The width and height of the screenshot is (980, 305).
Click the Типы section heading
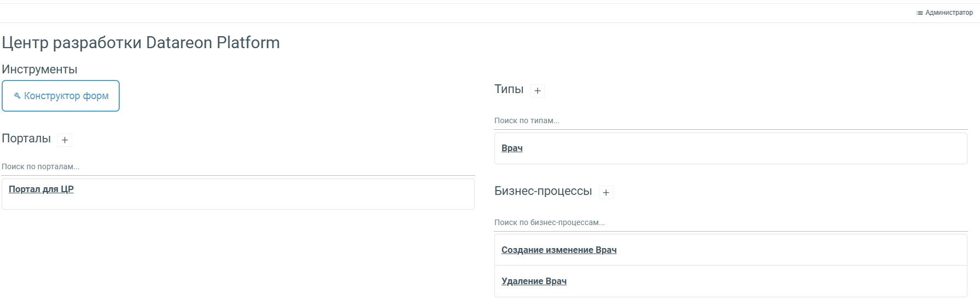click(x=509, y=89)
